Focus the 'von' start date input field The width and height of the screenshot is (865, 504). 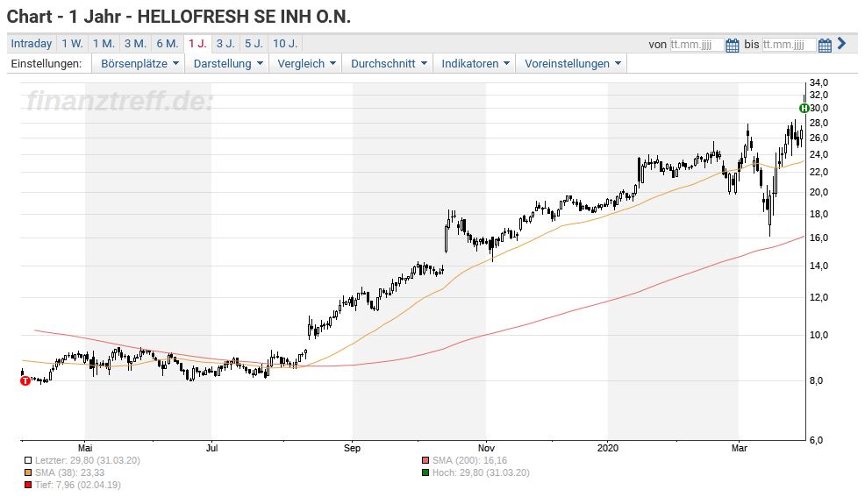(x=697, y=45)
